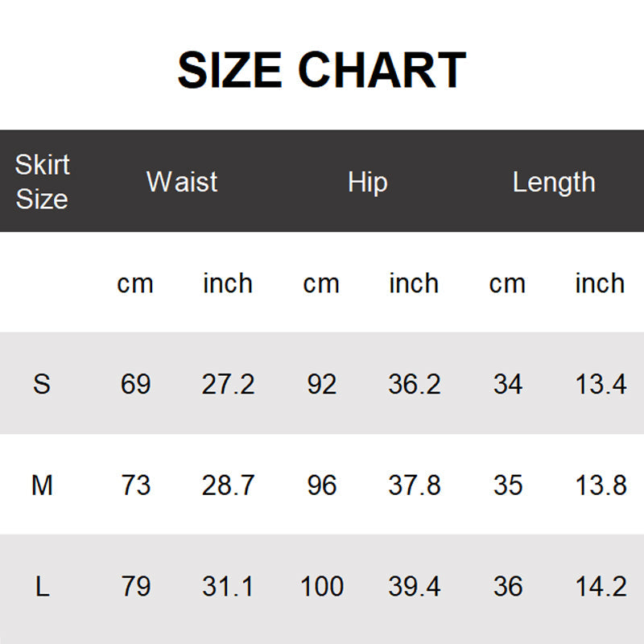The height and width of the screenshot is (644, 644).
Task: Click waist value 79 cm
Action: point(135,587)
